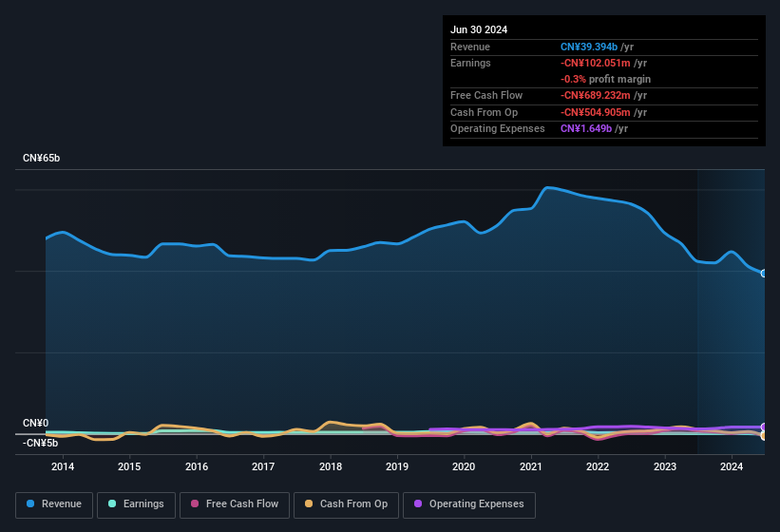Click the -CN¥5b y-axis label
This screenshot has width=780, height=532.
click(40, 443)
